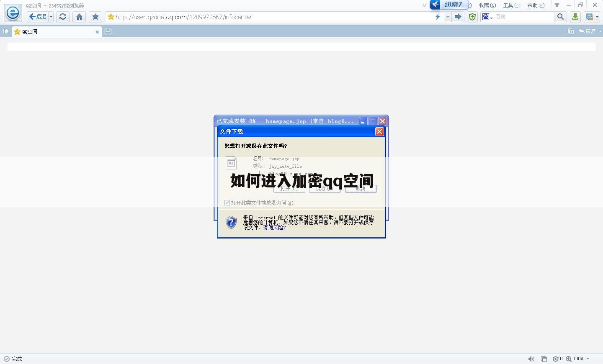Go to the home page icon
Viewport: 603px width, 364px height.
point(79,17)
